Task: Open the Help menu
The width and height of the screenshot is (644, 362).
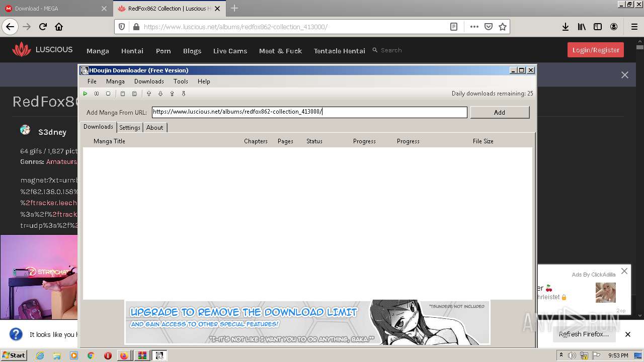Action: tap(204, 81)
